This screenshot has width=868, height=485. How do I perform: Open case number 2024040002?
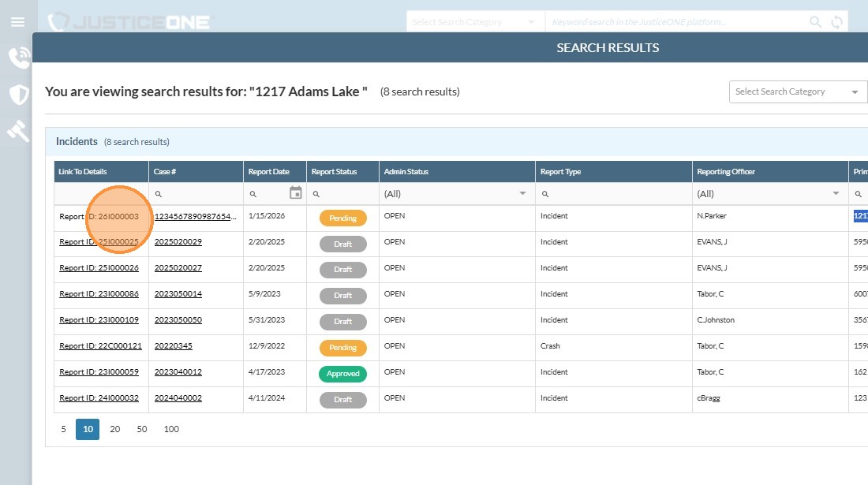coord(178,397)
